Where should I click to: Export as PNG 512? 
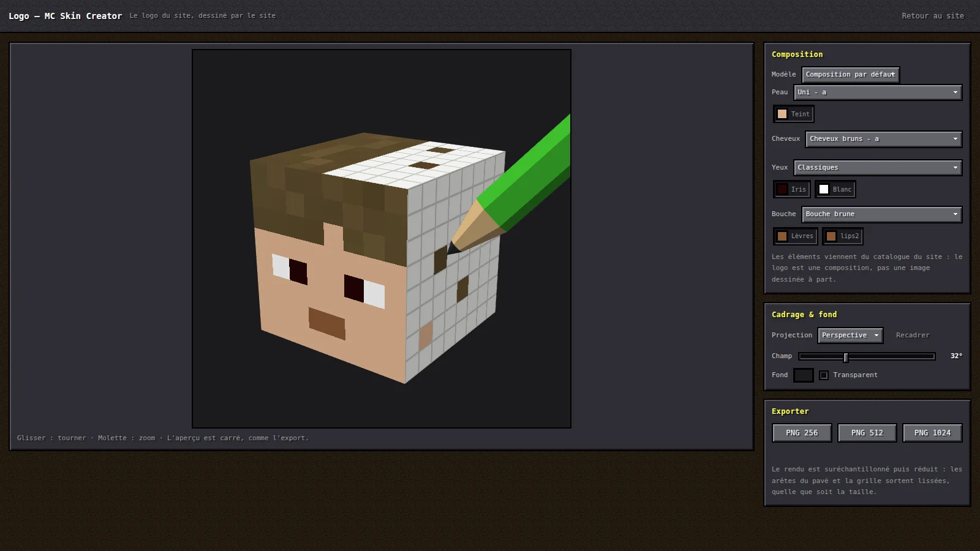867,433
